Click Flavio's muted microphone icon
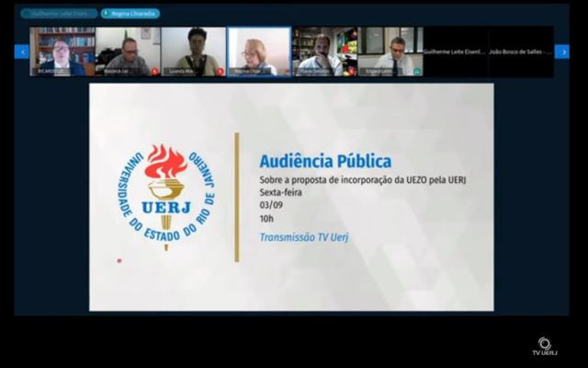Viewport: 588px width, 368px height. pos(351,71)
